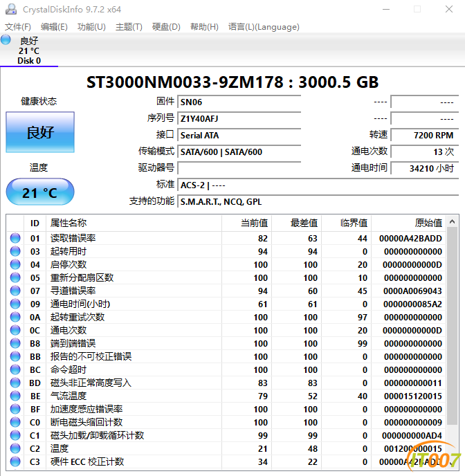Click the 21 °C temperature button
The image size is (465, 476).
click(x=40, y=192)
